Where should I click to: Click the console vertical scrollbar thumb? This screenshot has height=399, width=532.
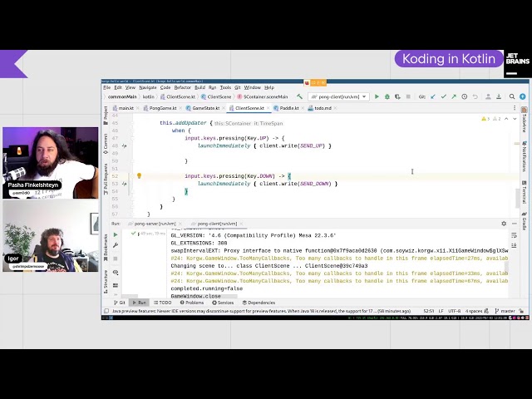tap(507, 267)
